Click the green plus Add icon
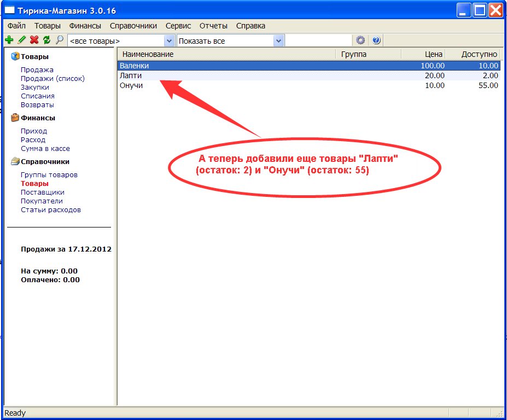This screenshot has width=507, height=420. pyautogui.click(x=9, y=40)
